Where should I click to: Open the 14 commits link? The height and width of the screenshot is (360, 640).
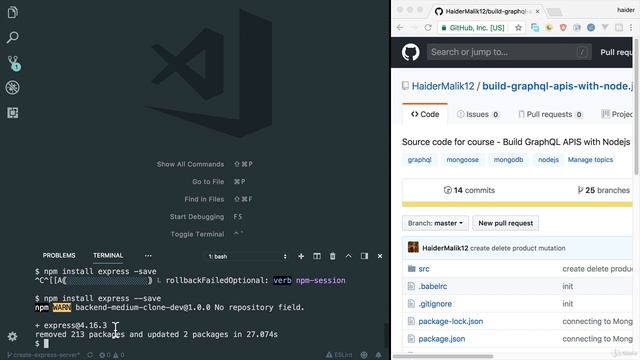pyautogui.click(x=469, y=190)
